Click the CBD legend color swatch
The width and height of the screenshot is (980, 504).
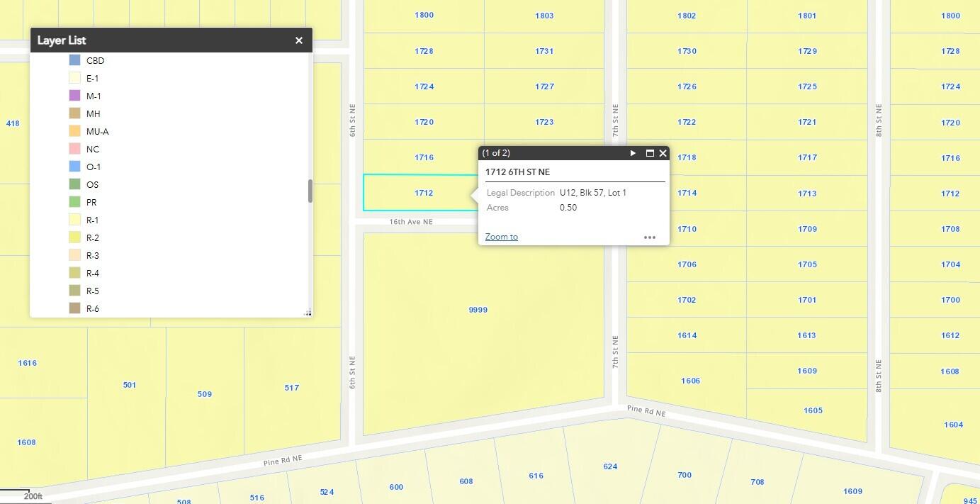74,60
